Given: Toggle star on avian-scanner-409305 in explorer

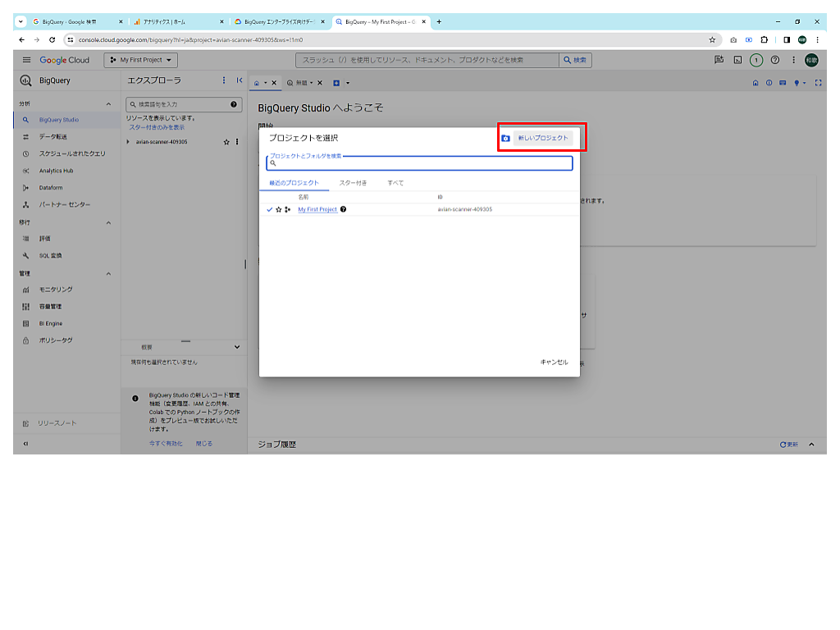Looking at the screenshot, I should (x=226, y=142).
